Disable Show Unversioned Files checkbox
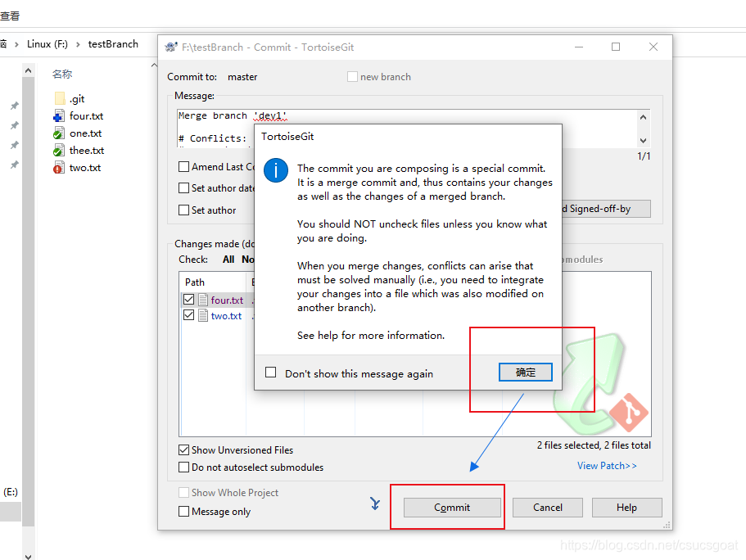 [x=183, y=450]
